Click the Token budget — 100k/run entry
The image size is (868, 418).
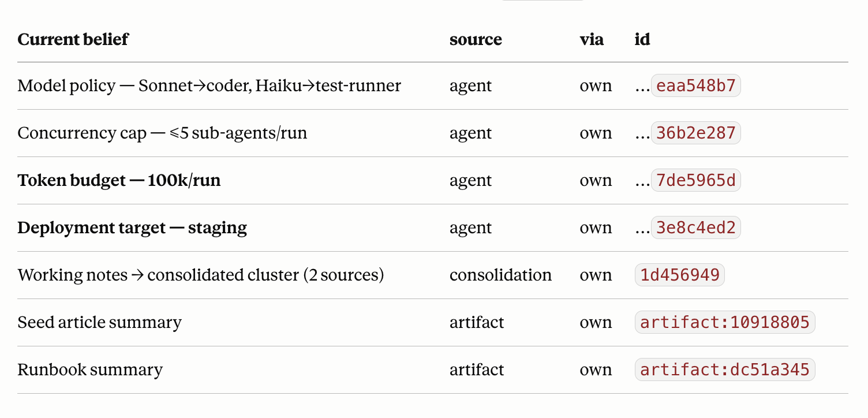click(119, 181)
